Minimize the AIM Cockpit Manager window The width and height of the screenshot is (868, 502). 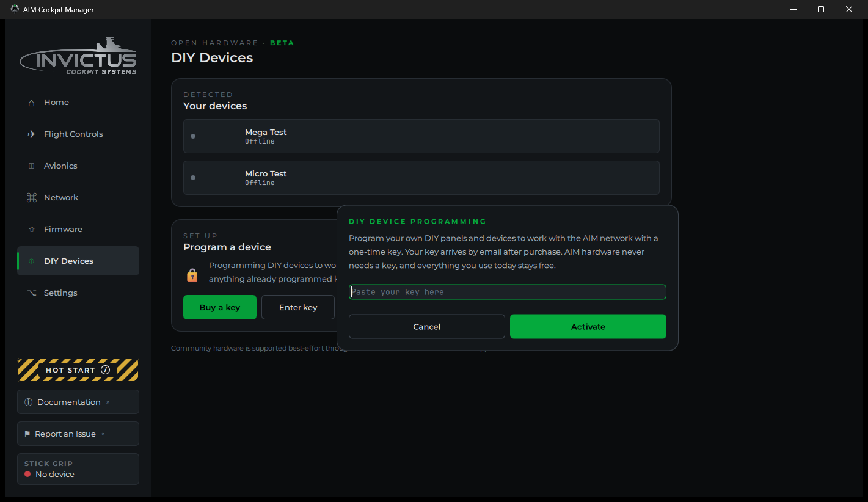[793, 9]
